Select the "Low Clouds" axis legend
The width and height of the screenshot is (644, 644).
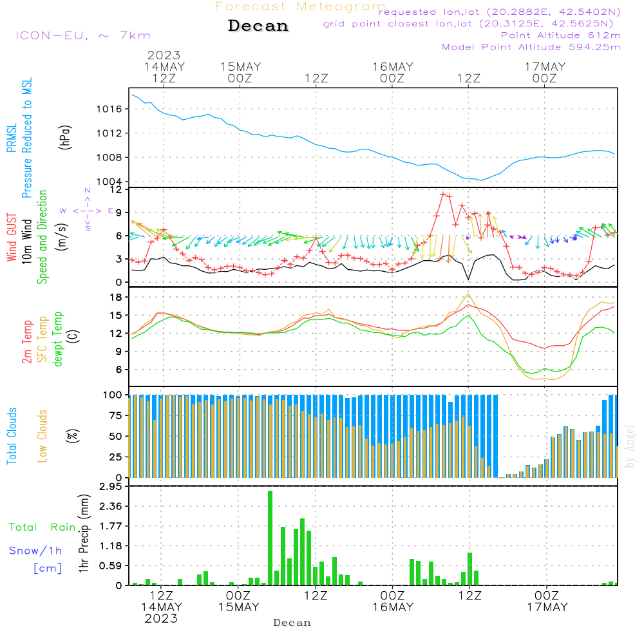(43, 436)
